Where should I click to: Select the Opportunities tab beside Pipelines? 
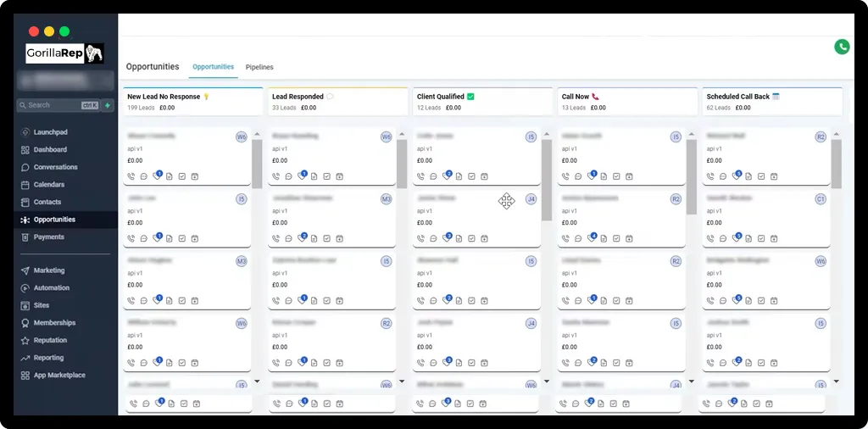point(213,66)
